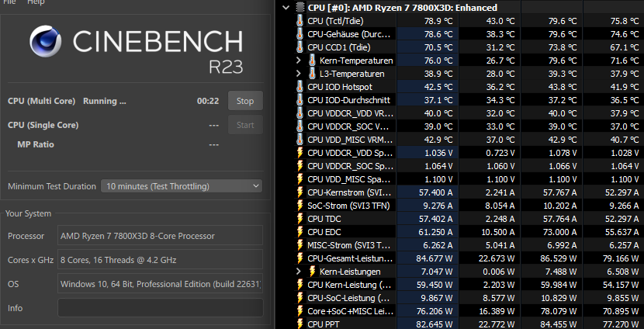Screen dimensions: 644x329
Task: Click lightning icon beside CPU Kern-Leistung
Action: [299, 285]
